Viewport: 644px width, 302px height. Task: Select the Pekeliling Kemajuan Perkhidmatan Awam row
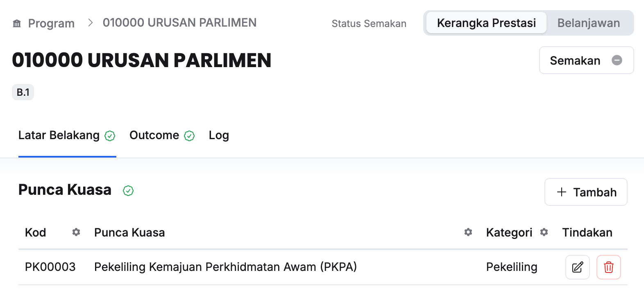pyautogui.click(x=225, y=267)
